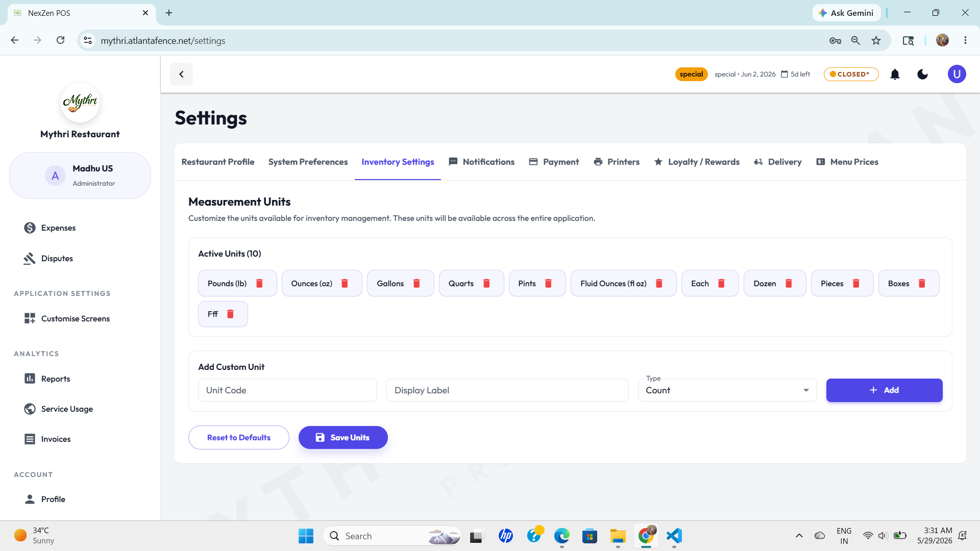The image size is (980, 551).
Task: Open the Menu Prices tab
Action: [x=847, y=162]
